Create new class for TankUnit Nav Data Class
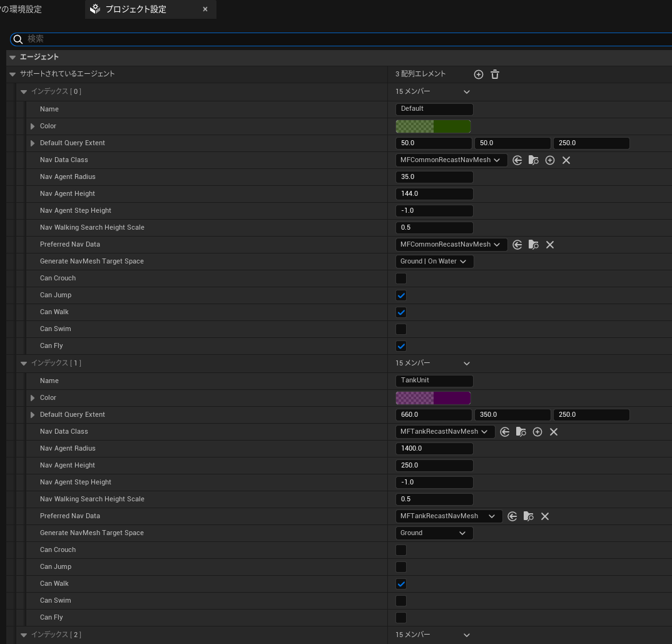The width and height of the screenshot is (672, 644). tap(537, 432)
